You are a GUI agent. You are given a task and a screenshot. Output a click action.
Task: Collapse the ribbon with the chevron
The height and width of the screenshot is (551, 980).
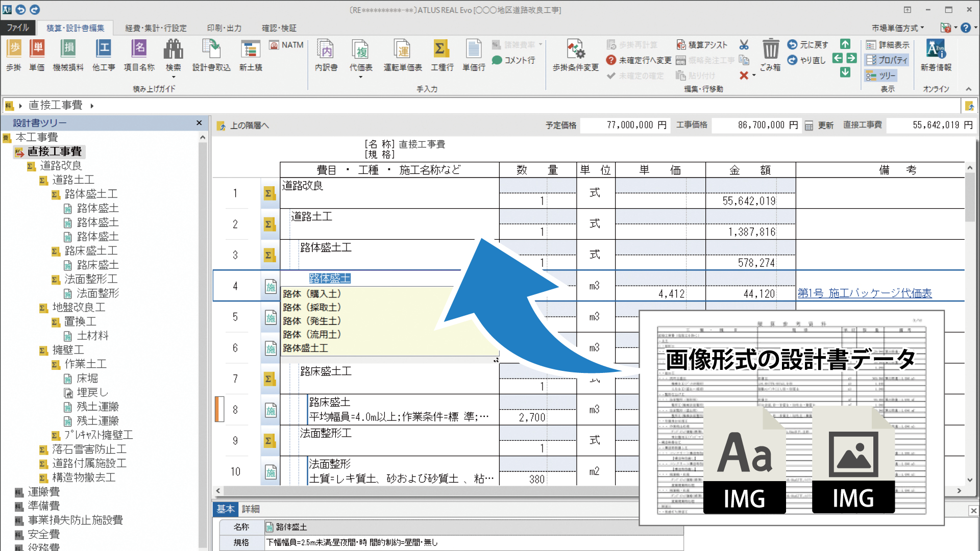click(968, 89)
